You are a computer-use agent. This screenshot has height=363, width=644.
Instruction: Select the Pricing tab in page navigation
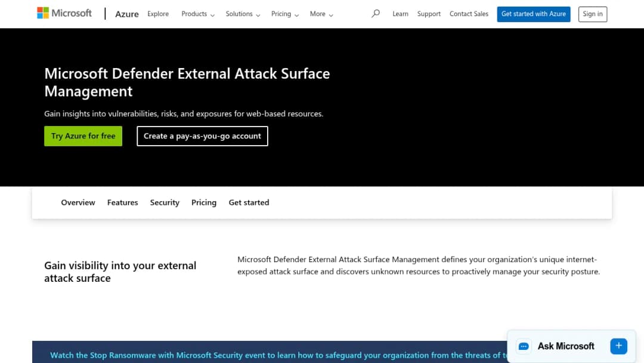(204, 202)
